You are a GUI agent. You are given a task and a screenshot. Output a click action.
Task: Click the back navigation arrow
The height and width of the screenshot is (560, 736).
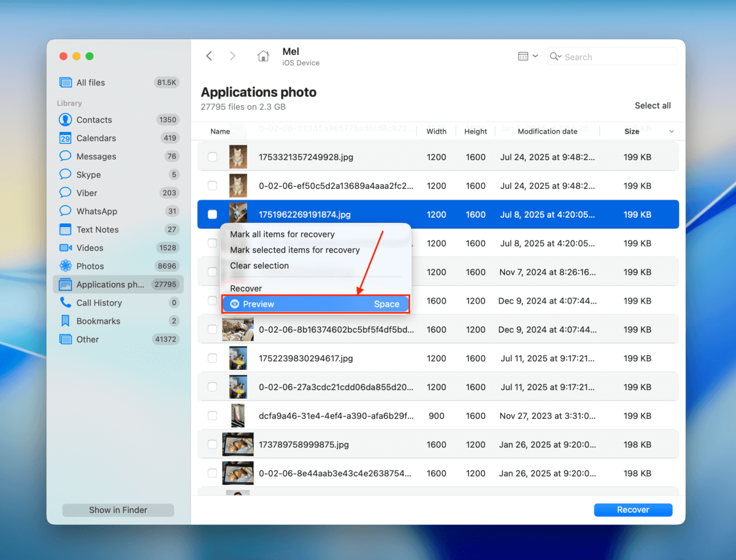pos(209,56)
